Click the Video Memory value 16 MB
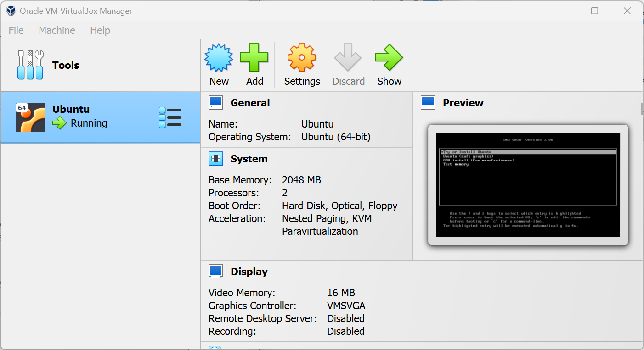Image resolution: width=644 pixels, height=350 pixels. click(341, 293)
